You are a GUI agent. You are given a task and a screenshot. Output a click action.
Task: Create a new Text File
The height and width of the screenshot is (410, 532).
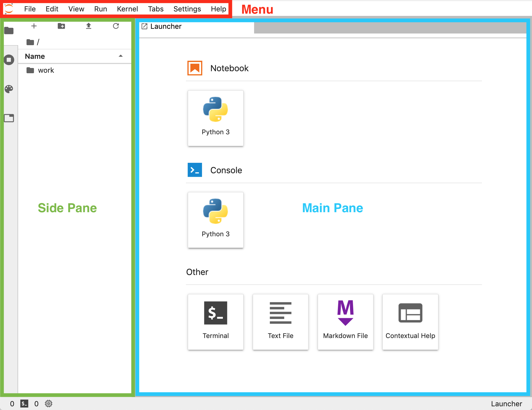pyautogui.click(x=280, y=322)
